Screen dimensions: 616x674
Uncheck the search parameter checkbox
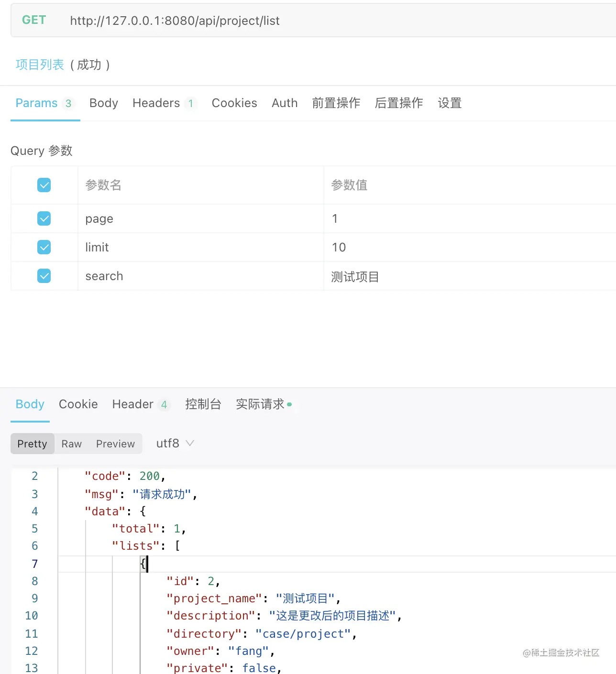(x=44, y=276)
